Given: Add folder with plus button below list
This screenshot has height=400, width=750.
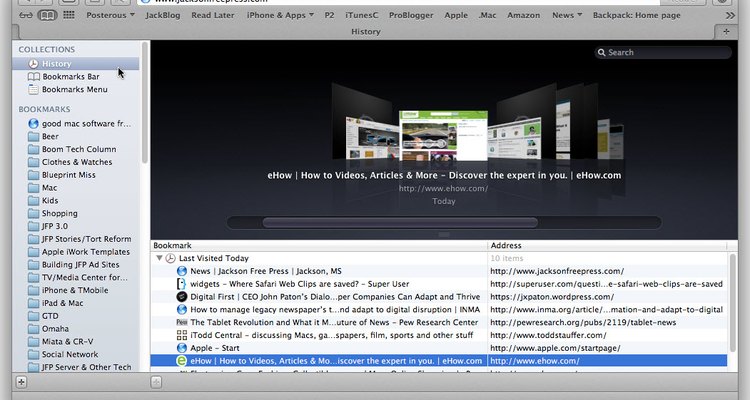Looking at the screenshot, I should [x=156, y=382].
